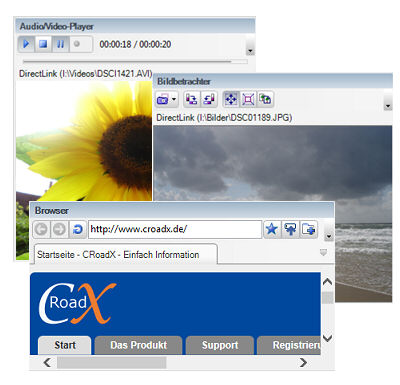Click the second rotate image icon in Bildbetrachter
This screenshot has height=385, width=400.
[209, 99]
